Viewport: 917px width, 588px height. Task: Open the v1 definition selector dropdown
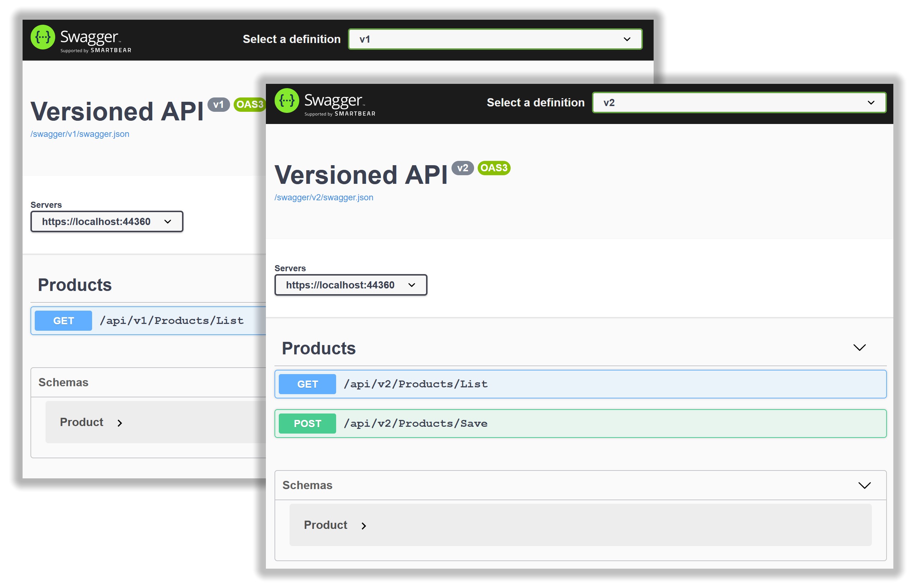(495, 39)
